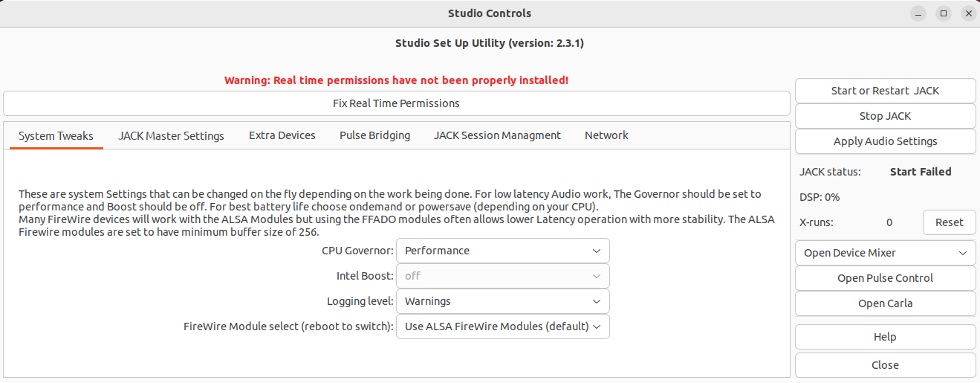Click the Stop JACK button
Screen dimensions: 980x383
885,116
